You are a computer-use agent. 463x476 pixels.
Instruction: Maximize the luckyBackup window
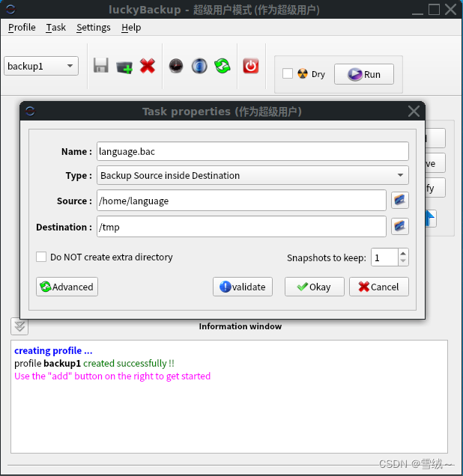pos(434,10)
